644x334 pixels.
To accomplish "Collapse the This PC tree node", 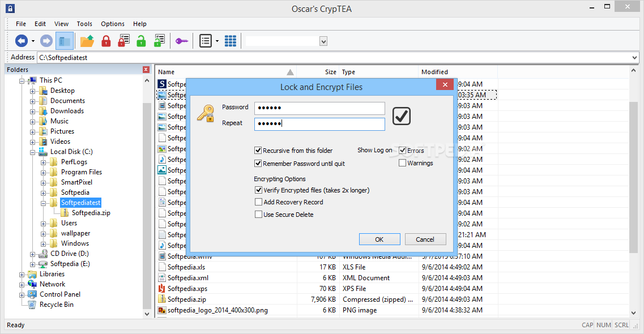I will 22,81.
